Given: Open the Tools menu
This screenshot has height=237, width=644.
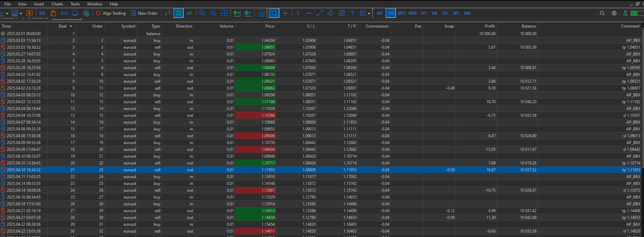Looking at the screenshot, I should (x=75, y=4).
